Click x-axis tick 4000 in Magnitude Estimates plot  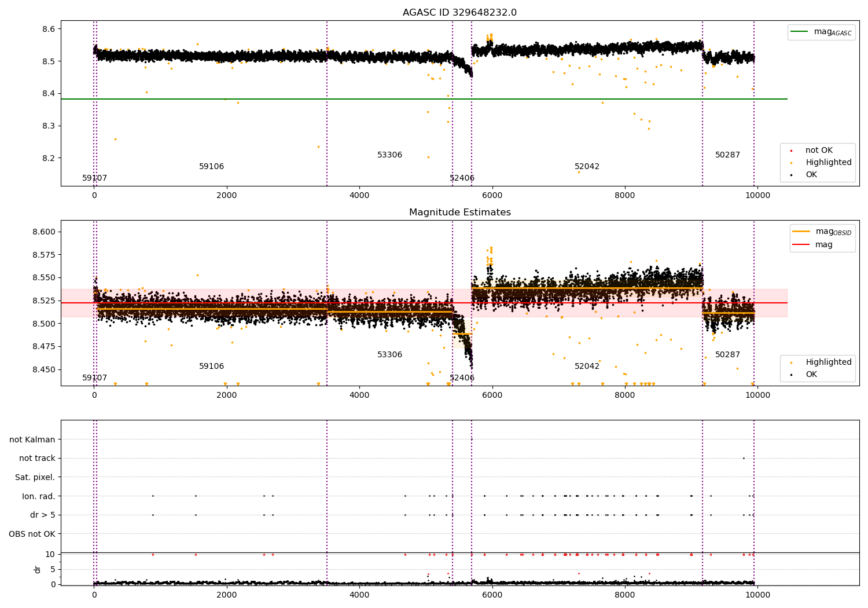359,395
